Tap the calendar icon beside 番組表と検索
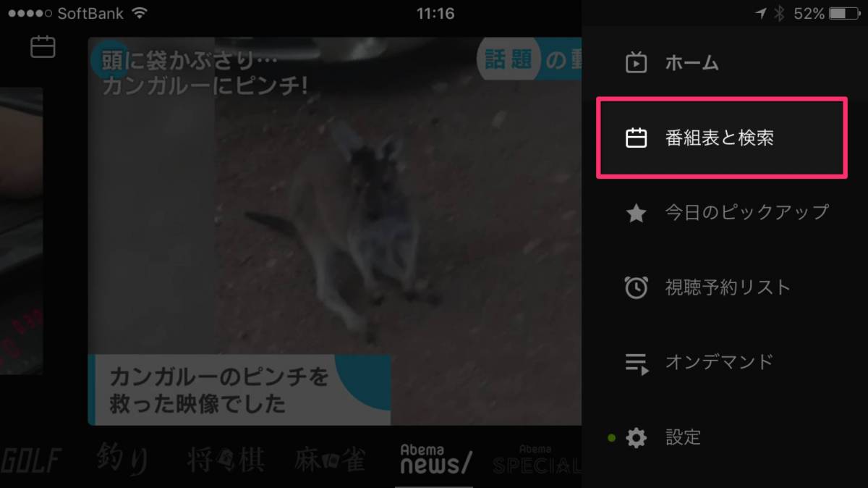Viewport: 868px width, 488px height. click(x=636, y=138)
